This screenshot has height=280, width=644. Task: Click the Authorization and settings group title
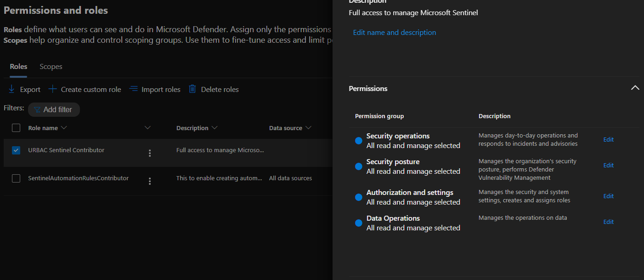point(410,192)
